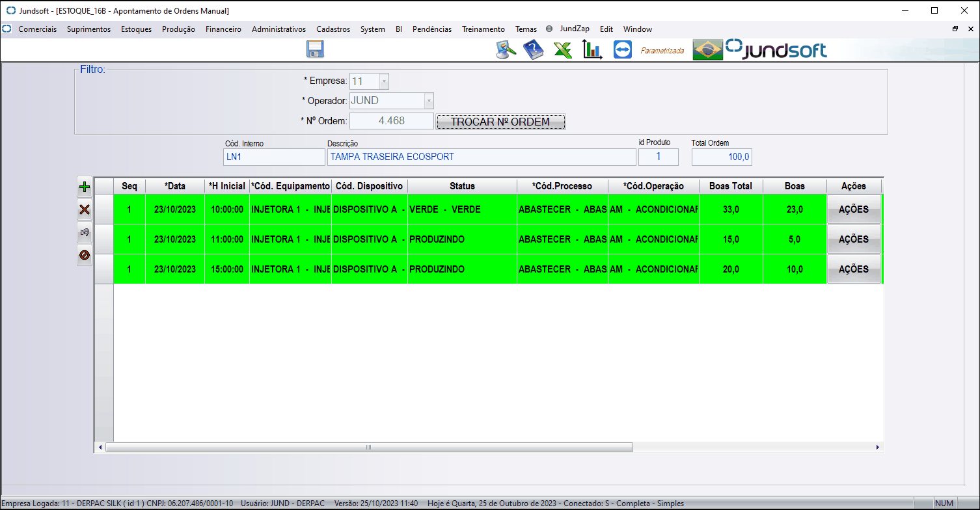Click AÇÕES button on the 10:00:00 row
The width and height of the screenshot is (980, 510).
click(x=854, y=209)
